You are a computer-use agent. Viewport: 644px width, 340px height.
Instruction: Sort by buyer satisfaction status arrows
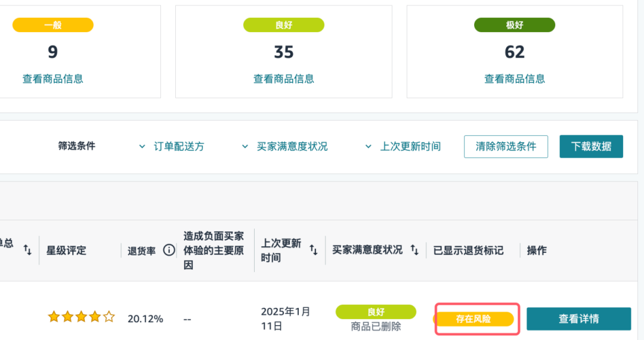[414, 250]
